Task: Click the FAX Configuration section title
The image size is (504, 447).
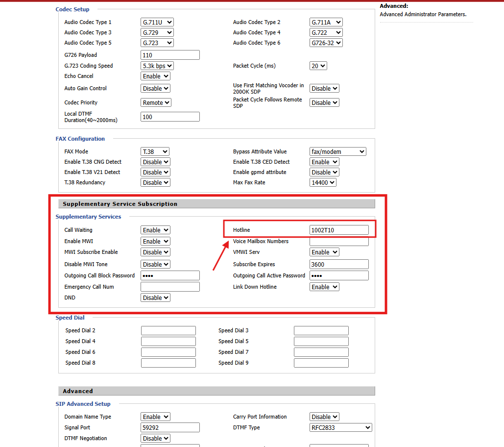Action: [x=80, y=139]
